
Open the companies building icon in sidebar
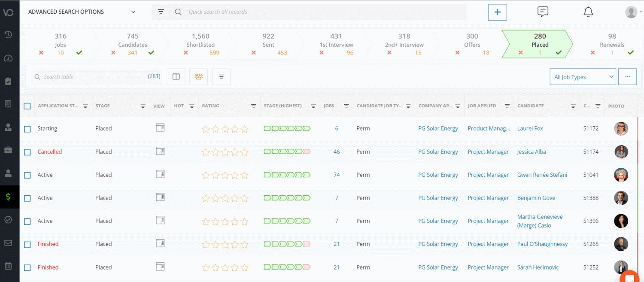coord(8,104)
